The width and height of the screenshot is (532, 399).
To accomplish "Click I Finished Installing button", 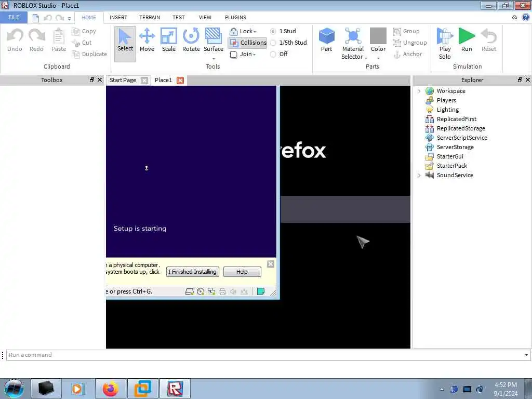I will pyautogui.click(x=192, y=272).
